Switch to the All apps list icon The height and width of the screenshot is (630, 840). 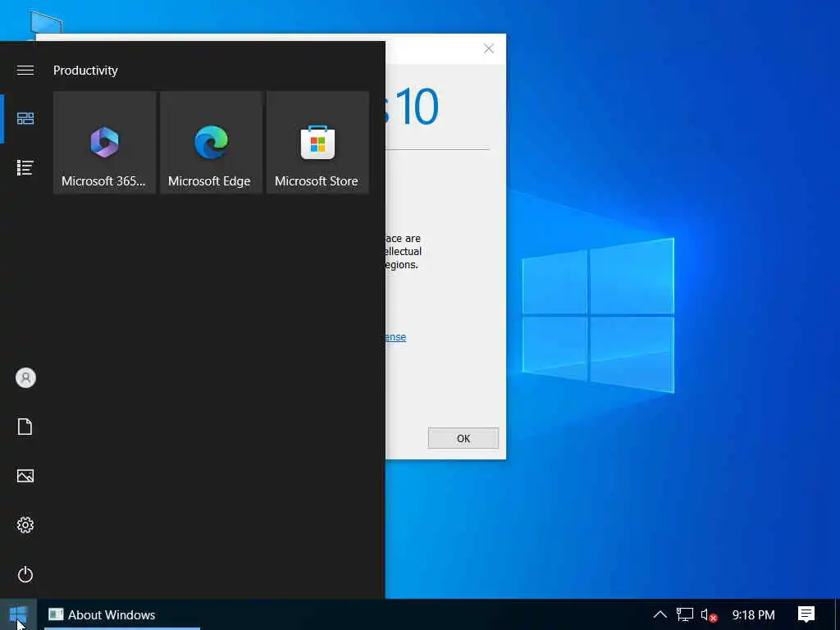click(25, 167)
